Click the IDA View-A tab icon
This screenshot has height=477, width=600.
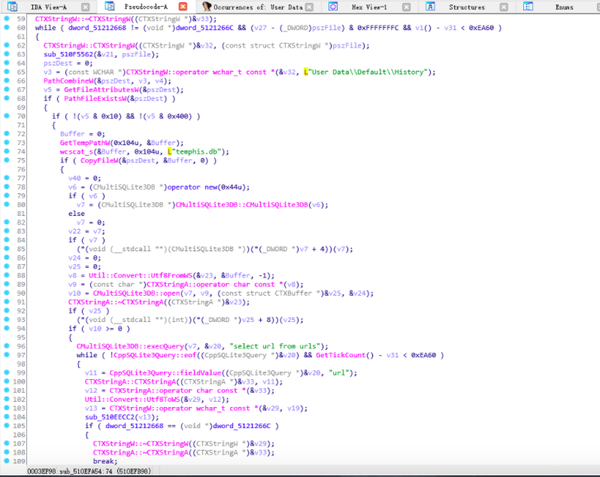coord(12,7)
